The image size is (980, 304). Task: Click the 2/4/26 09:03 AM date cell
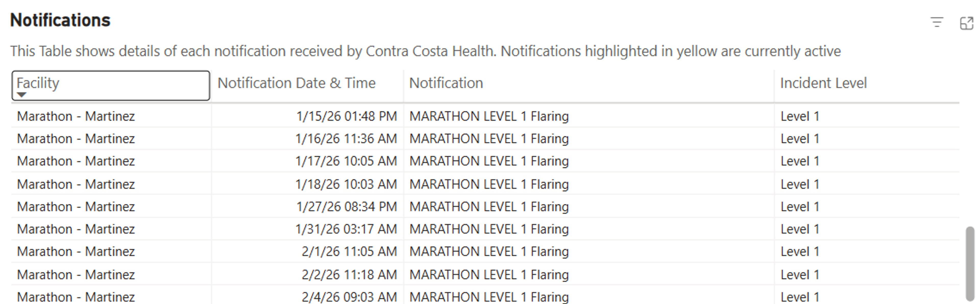click(x=349, y=297)
